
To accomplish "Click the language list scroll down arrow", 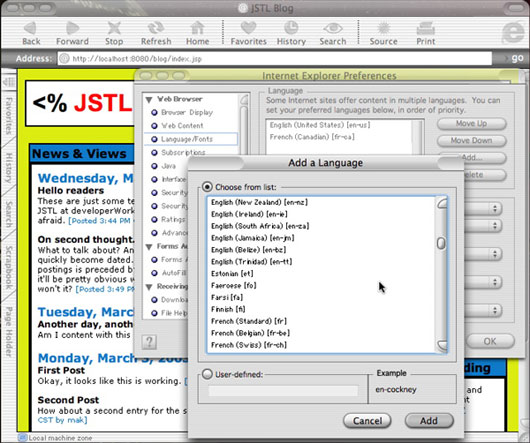I will point(441,346).
